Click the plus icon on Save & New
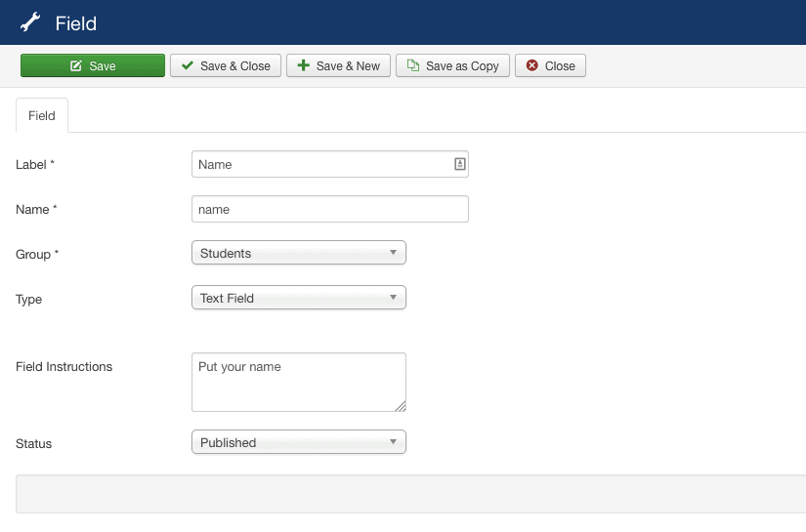The image size is (806, 532). (x=304, y=66)
